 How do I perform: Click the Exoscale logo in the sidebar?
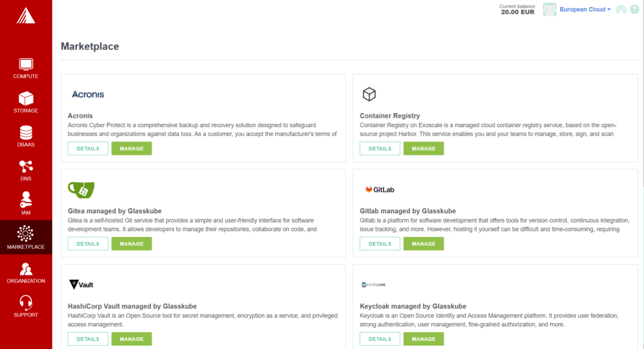26,16
